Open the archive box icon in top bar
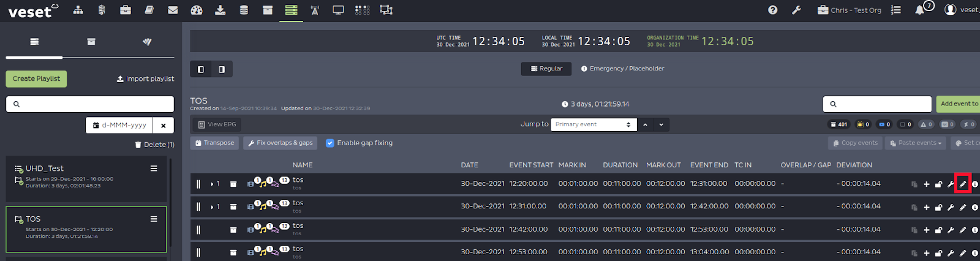The width and height of the screenshot is (980, 261). point(267,10)
